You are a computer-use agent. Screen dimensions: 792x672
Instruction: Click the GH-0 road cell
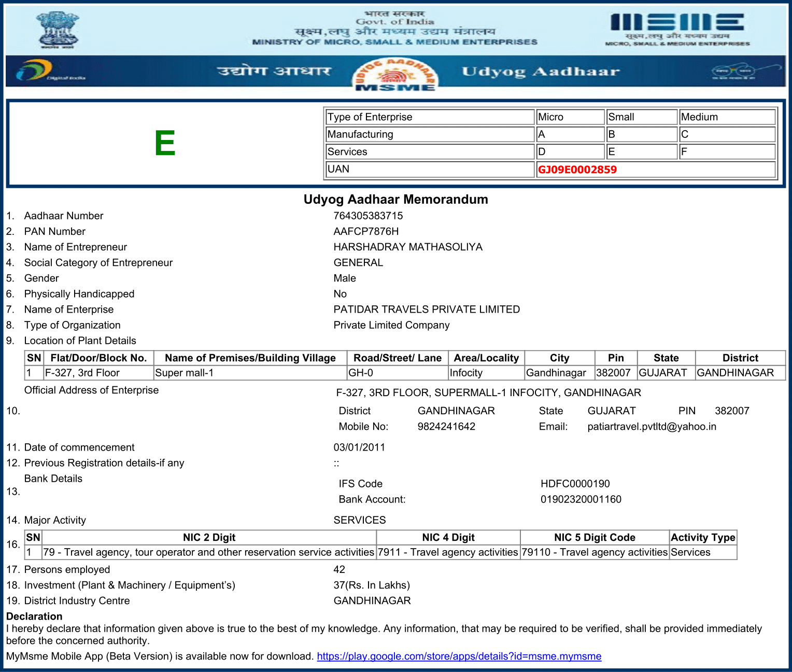(x=398, y=373)
